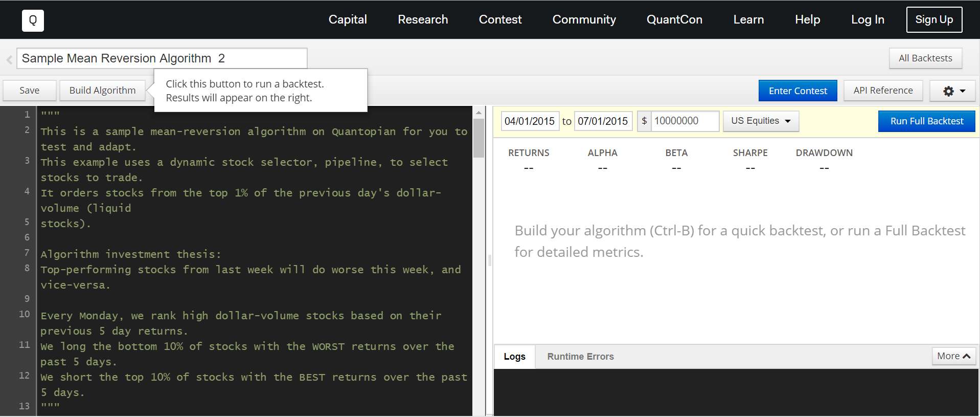Click line number 10 in the gutter
The height and width of the screenshot is (417, 980).
24,314
